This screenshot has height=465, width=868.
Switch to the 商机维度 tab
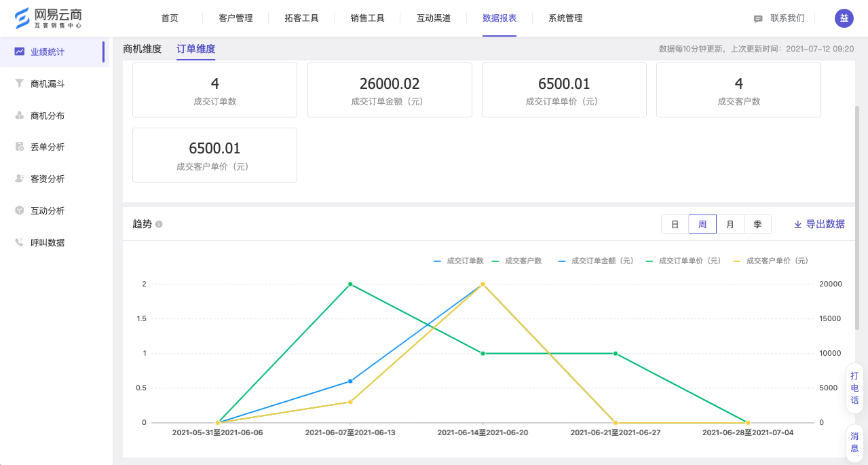point(142,49)
